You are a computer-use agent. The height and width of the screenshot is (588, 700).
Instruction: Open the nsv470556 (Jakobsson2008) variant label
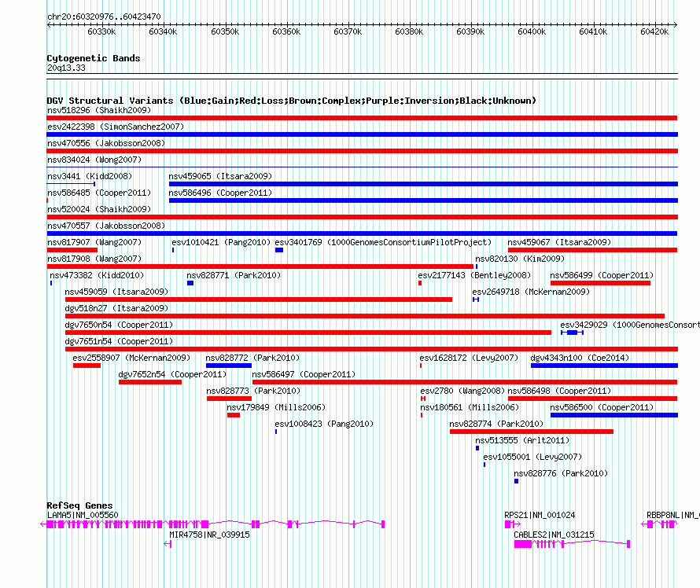(x=106, y=143)
